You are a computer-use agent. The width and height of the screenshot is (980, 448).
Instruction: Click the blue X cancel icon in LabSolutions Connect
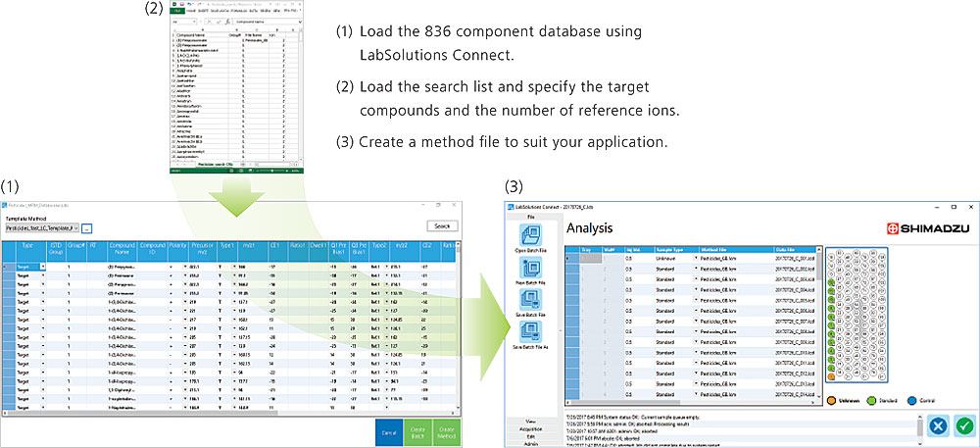[x=938, y=425]
